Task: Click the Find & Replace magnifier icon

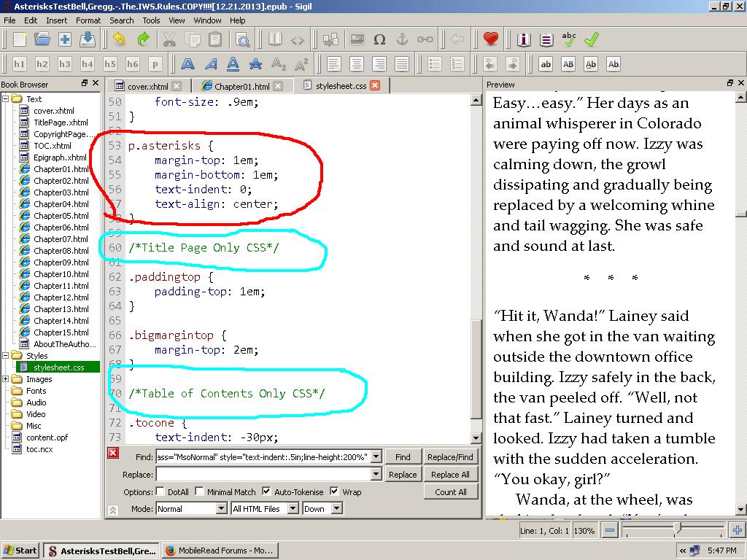Action: pos(242,39)
